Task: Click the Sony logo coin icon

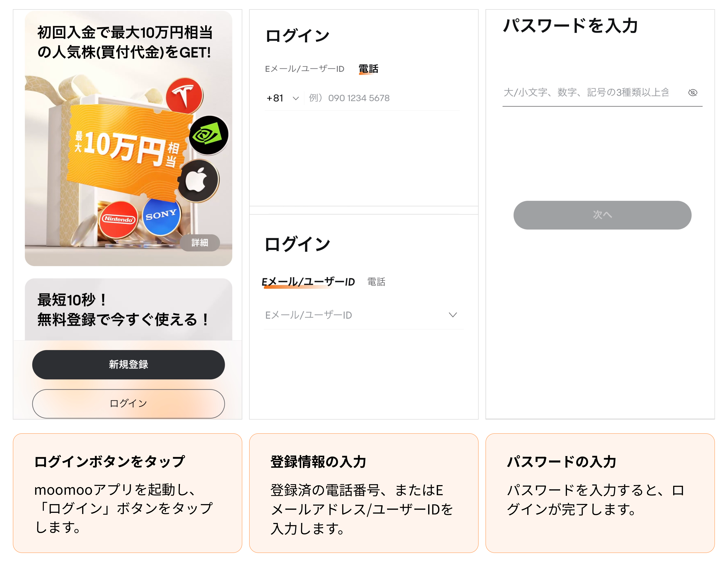Action: (x=161, y=216)
